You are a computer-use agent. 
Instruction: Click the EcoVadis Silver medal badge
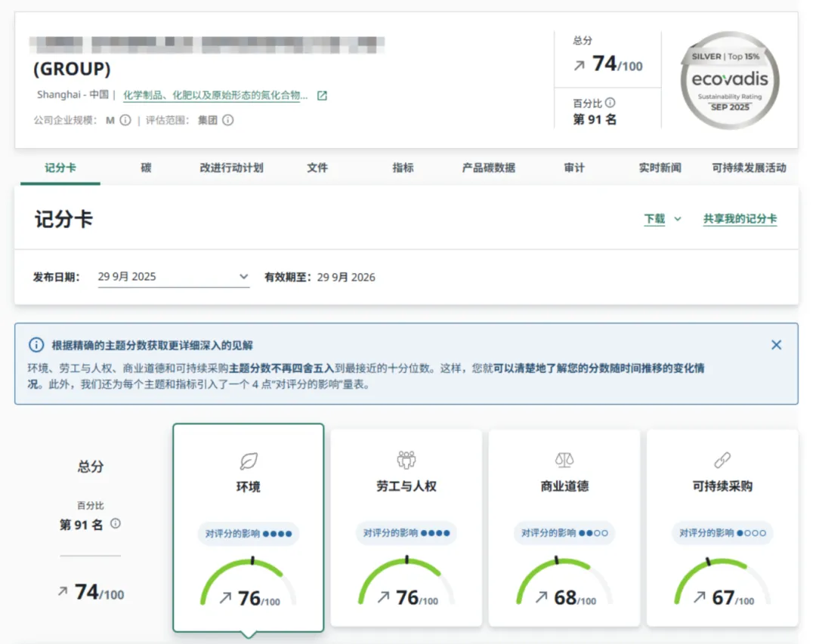click(x=730, y=80)
